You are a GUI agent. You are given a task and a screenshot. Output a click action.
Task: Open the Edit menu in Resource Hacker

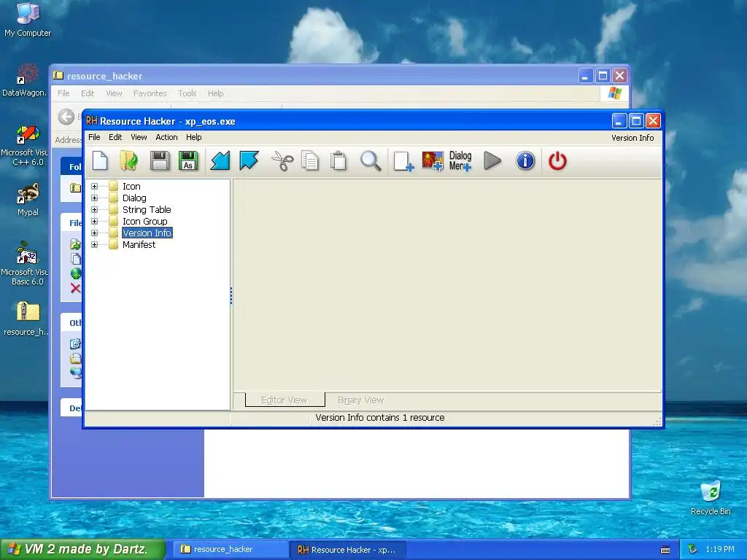115,137
